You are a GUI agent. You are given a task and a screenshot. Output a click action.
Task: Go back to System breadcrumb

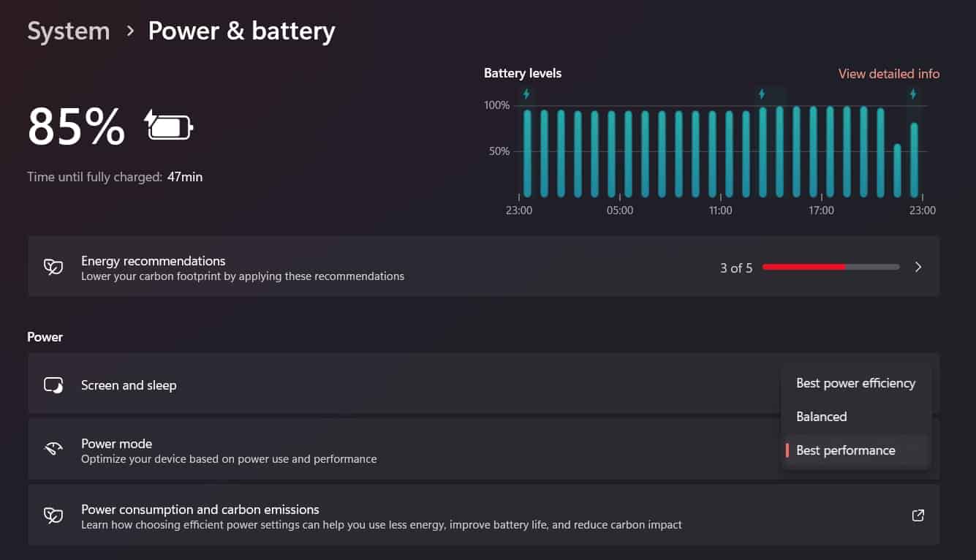(69, 31)
